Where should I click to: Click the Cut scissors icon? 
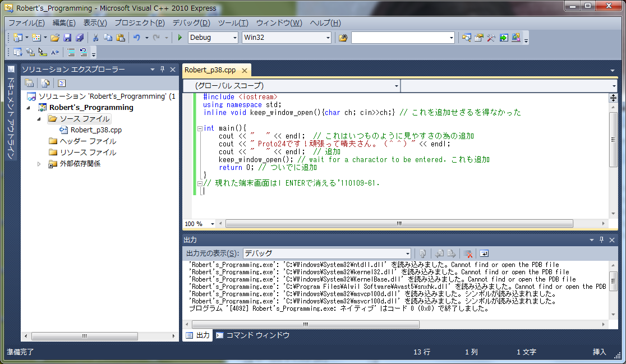(x=95, y=38)
